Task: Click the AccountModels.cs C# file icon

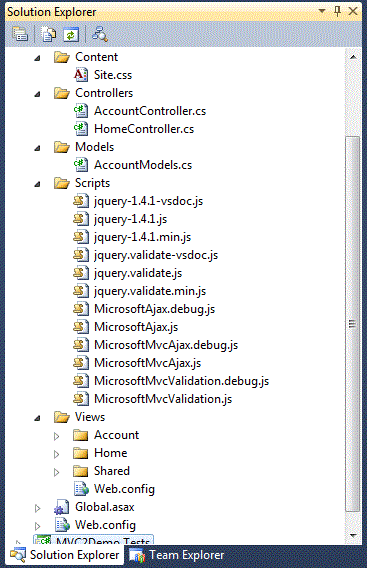Action: 81,165
